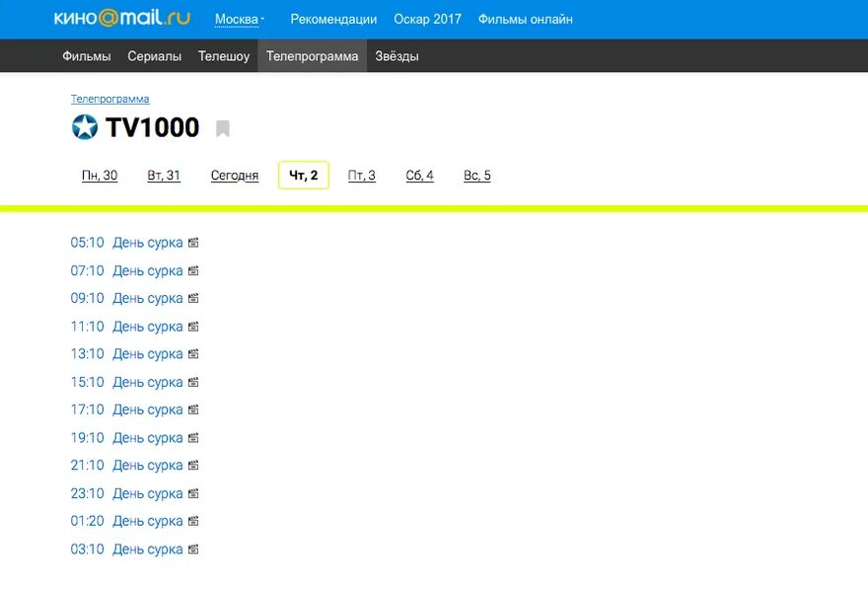Show the schedule for Сб, 4
Image resolution: width=868 pixels, height=591 pixels.
click(419, 176)
